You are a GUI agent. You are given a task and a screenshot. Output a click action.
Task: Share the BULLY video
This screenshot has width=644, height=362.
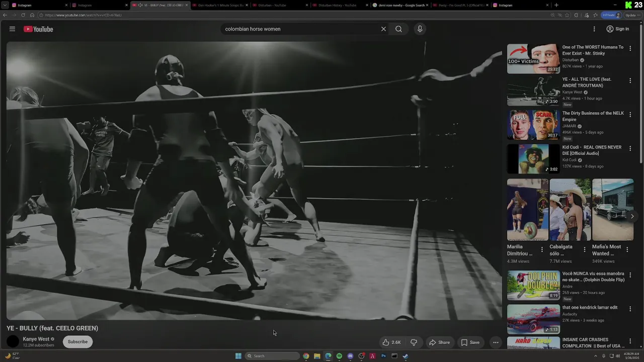(x=439, y=342)
